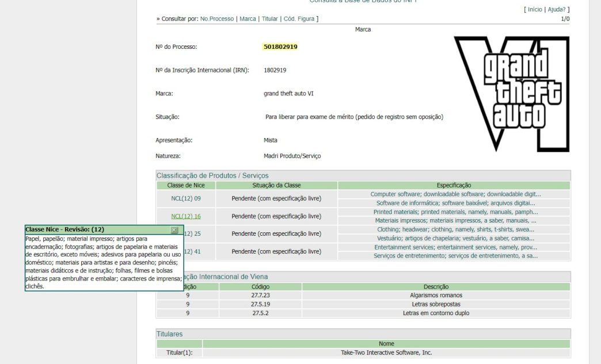
Task: Click class 16 status 'Pendente (com especificação livre)'
Action: 276,216
